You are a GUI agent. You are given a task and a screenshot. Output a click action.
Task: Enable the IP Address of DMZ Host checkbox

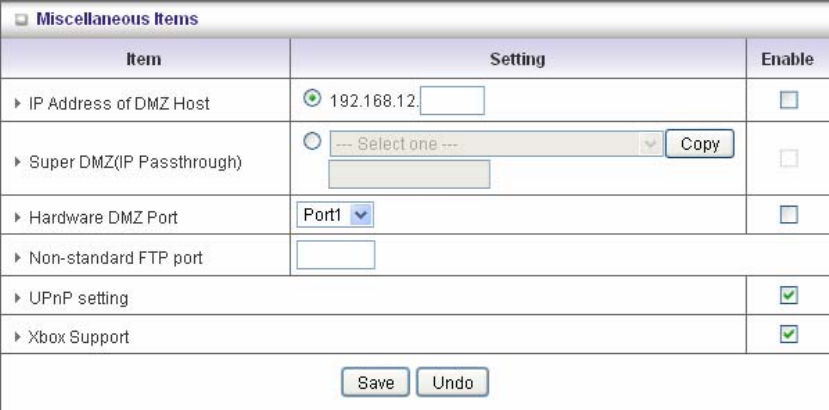pos(787,100)
